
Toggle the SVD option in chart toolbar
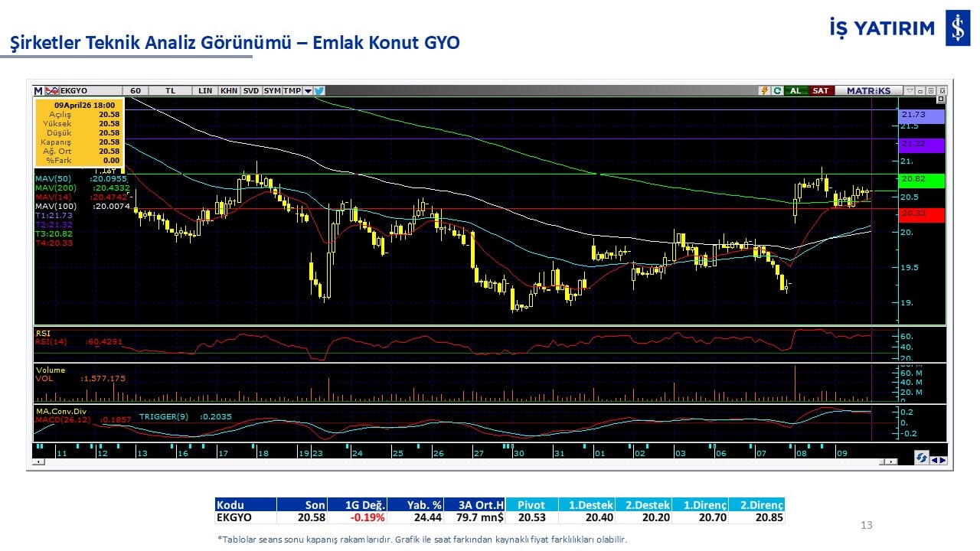(x=250, y=90)
